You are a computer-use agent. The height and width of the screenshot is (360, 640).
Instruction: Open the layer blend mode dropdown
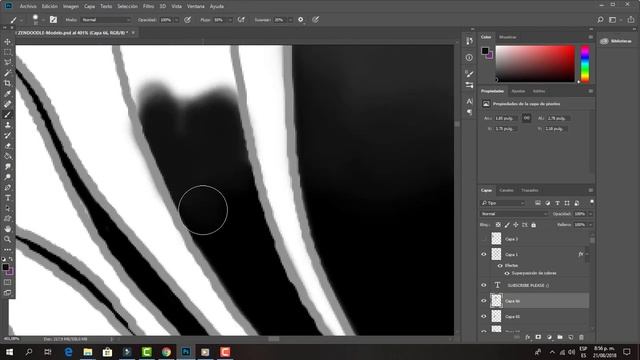[x=514, y=214]
